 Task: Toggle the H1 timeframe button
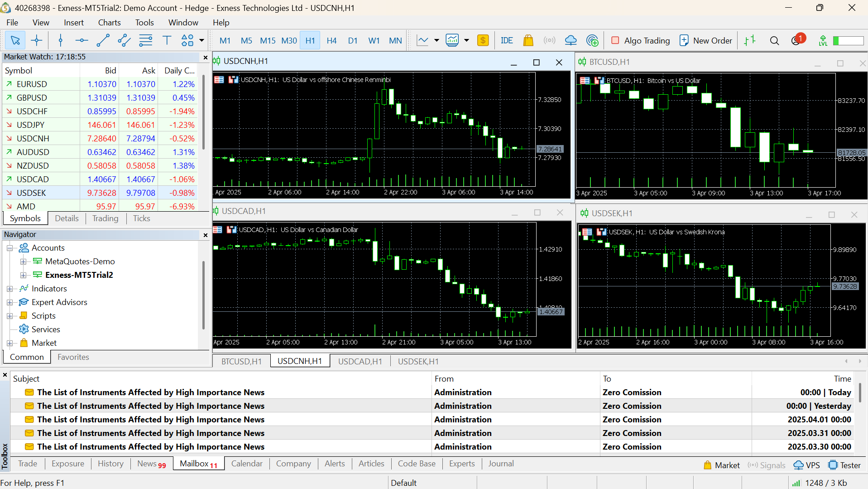point(310,40)
